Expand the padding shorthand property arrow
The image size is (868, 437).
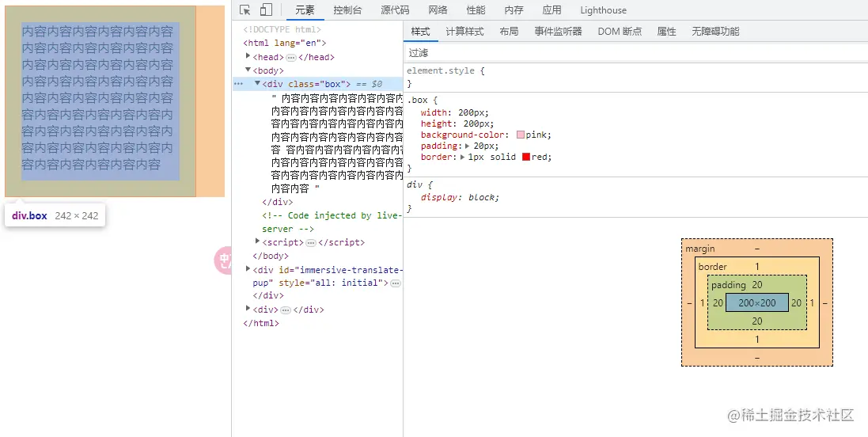tap(467, 146)
